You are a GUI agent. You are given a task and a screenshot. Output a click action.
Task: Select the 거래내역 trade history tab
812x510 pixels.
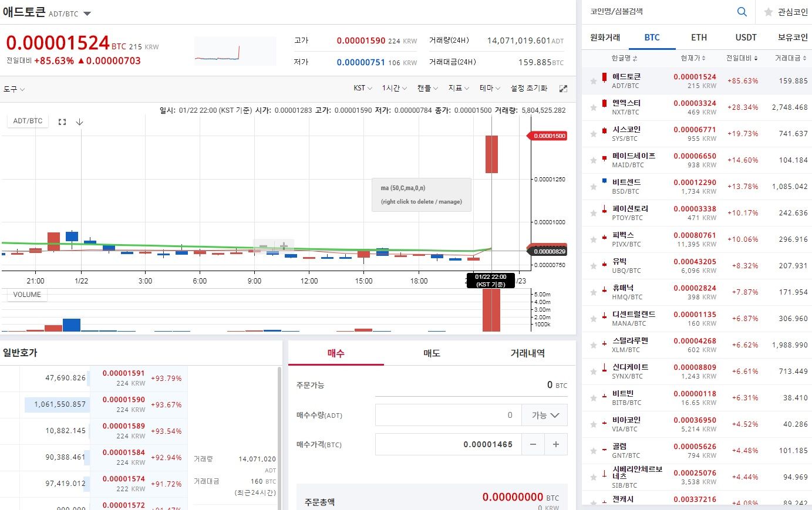point(527,353)
